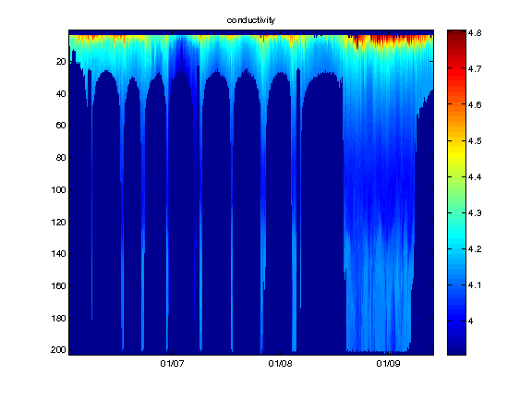Viewport: 532px width, 399px height.
Task: Click the 01/07 date tick label
Action: (172, 364)
